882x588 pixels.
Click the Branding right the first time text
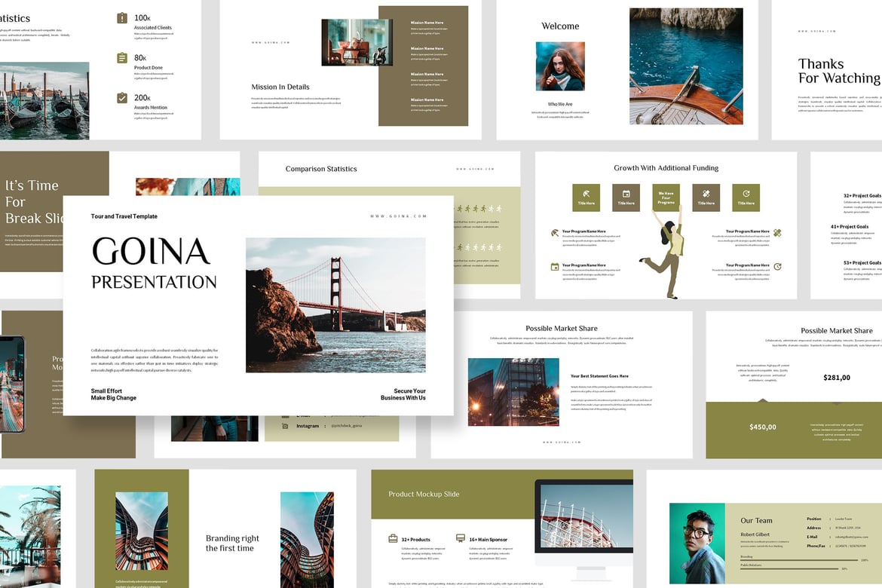[x=232, y=543]
